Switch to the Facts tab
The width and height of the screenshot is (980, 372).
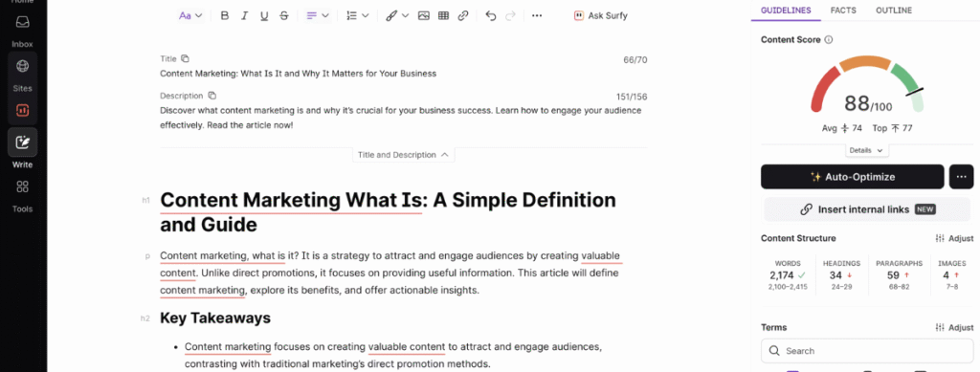click(x=843, y=10)
